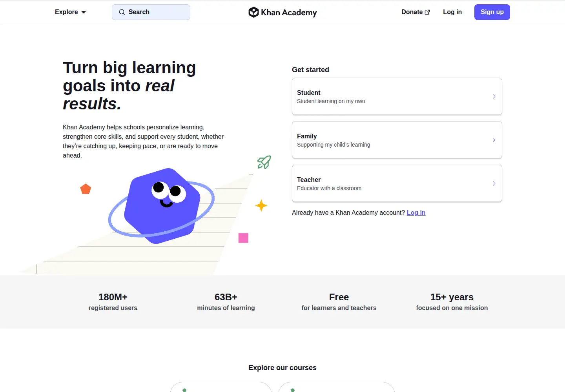
Task: Choose the Family get started card
Action: 397,140
